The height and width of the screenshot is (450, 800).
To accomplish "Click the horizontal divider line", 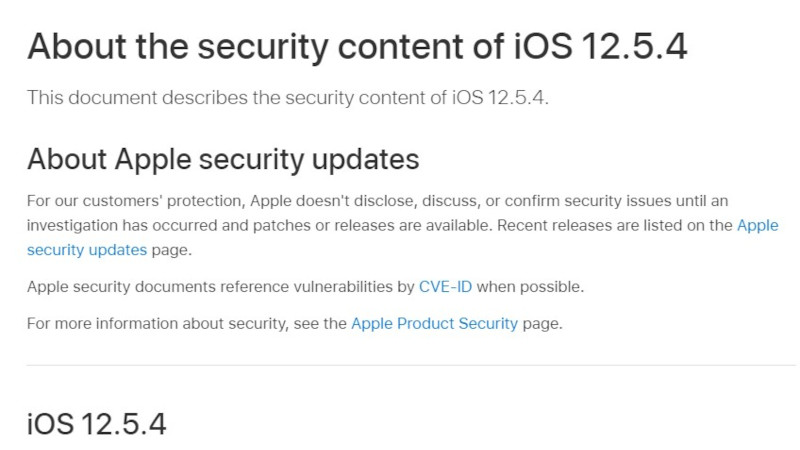I will pos(411,366).
